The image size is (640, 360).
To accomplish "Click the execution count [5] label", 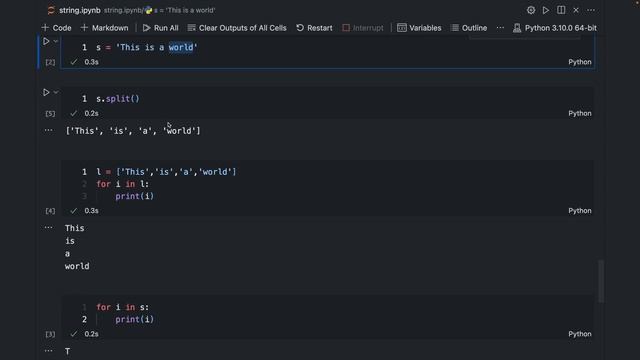I will (x=50, y=113).
